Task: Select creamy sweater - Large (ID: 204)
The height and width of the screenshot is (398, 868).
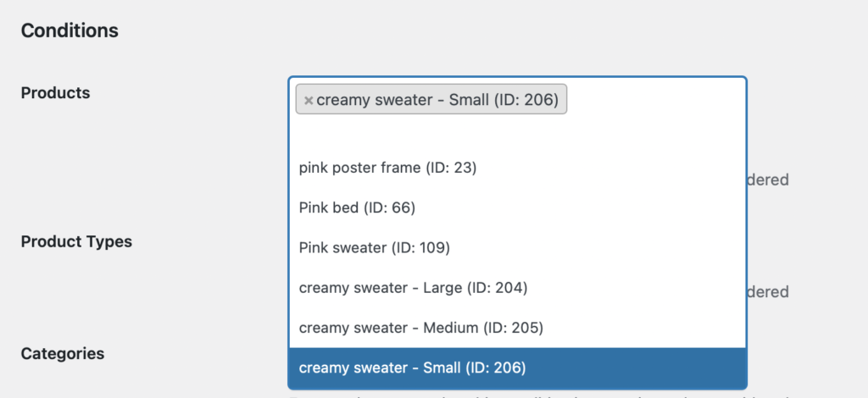Action: click(413, 288)
